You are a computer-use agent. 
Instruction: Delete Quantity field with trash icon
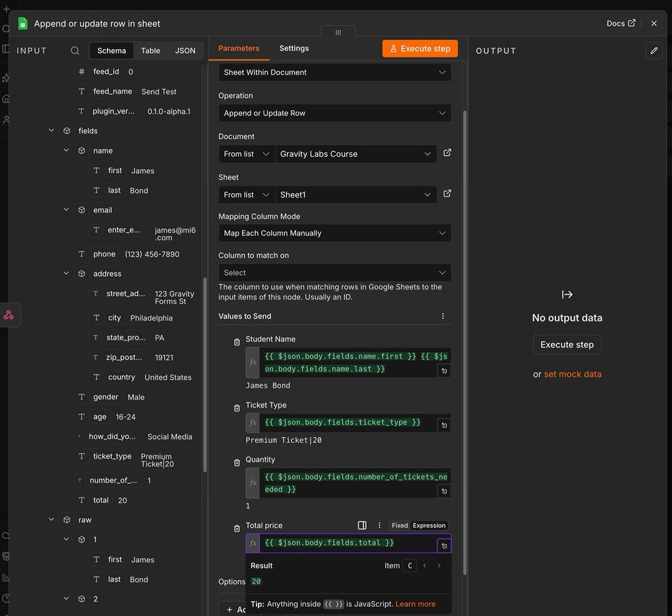point(236,462)
